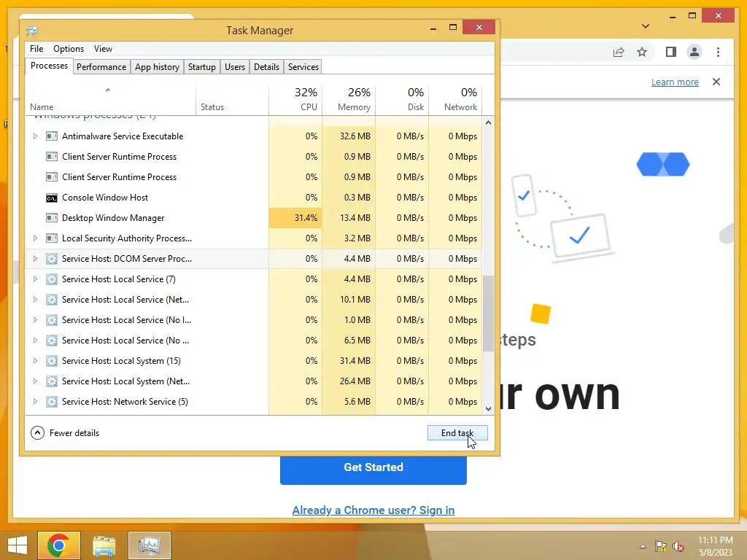Open the Chrome three-dot menu

coord(718,52)
